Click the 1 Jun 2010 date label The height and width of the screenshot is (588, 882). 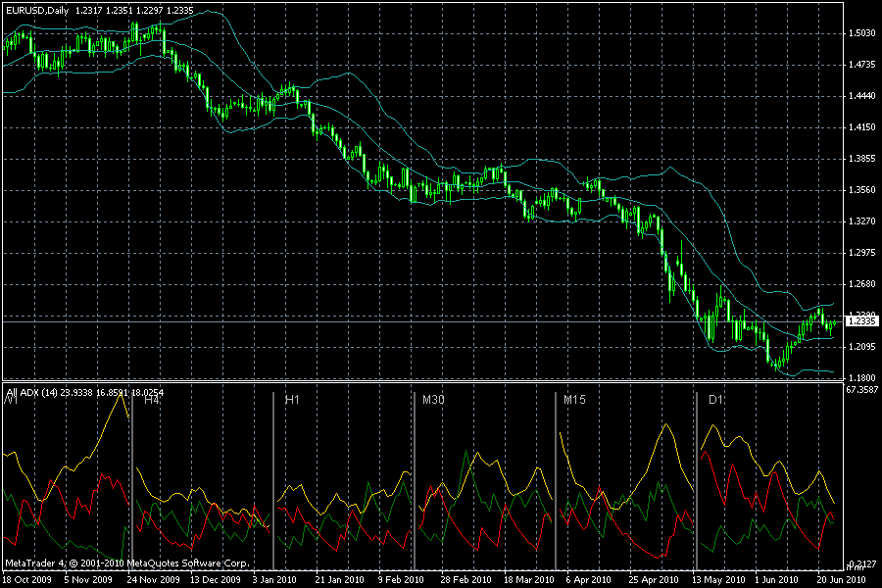pos(776,579)
